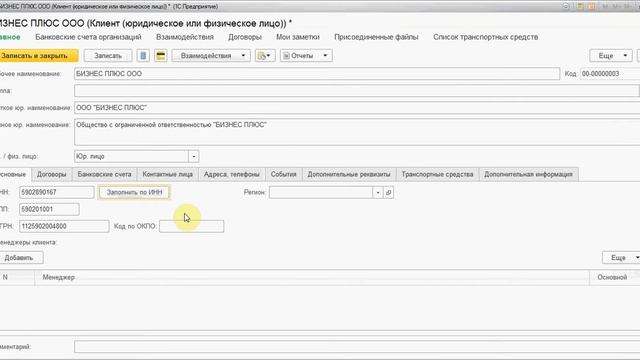
Task: Click the Менеджер column header
Action: pyautogui.click(x=312, y=277)
